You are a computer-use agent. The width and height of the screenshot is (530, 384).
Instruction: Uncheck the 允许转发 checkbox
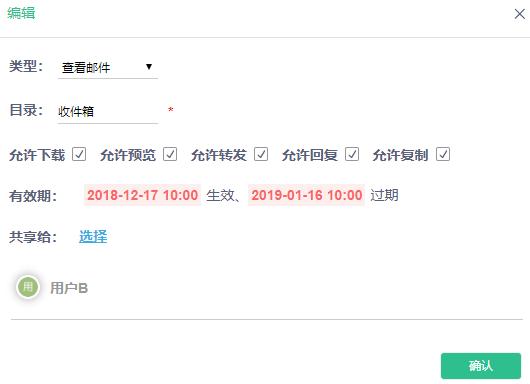261,154
